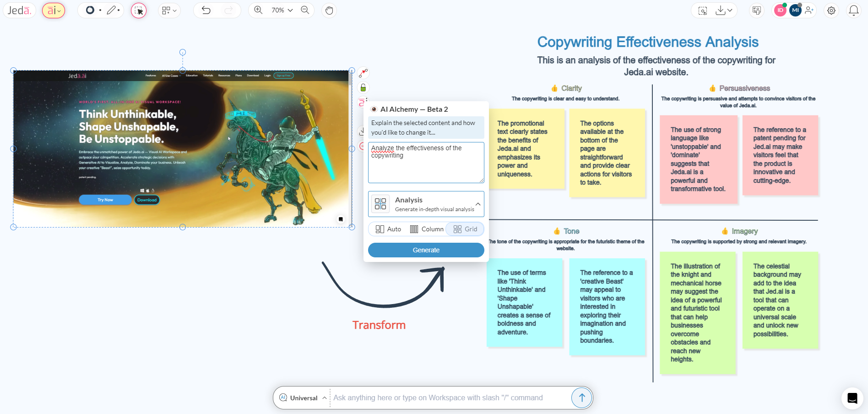Click the copywriting analysis prompt text field

tap(426, 163)
